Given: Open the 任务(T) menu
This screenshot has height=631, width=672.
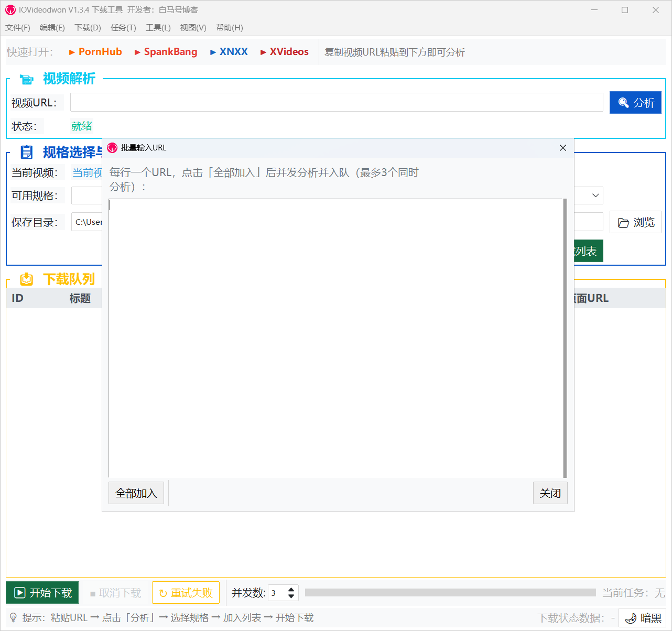Looking at the screenshot, I should [123, 28].
